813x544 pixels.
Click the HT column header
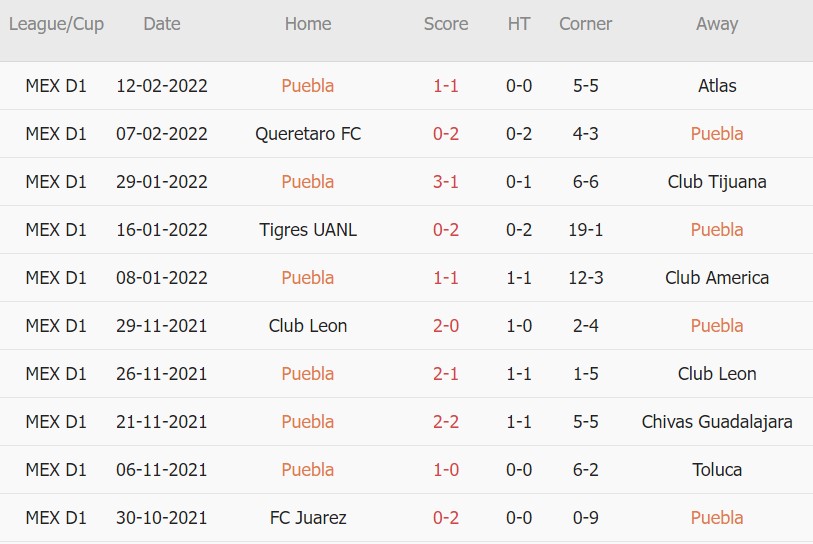point(518,24)
